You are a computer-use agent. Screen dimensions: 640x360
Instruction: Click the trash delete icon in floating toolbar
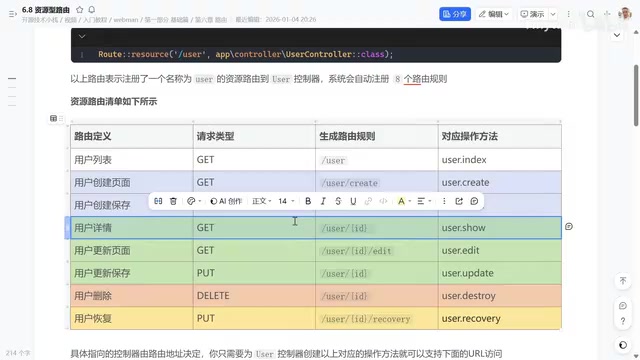pyautogui.click(x=173, y=201)
